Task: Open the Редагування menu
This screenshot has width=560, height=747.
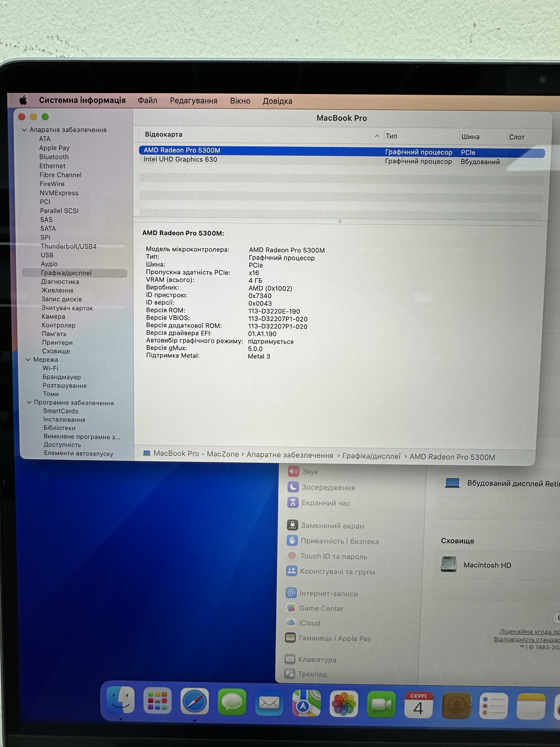Action: click(x=194, y=101)
